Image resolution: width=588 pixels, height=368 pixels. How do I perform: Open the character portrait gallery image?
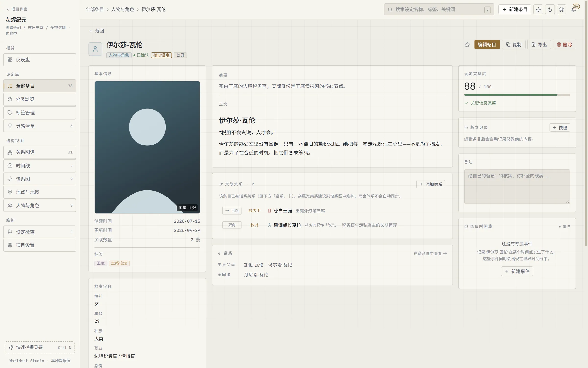pos(147,147)
